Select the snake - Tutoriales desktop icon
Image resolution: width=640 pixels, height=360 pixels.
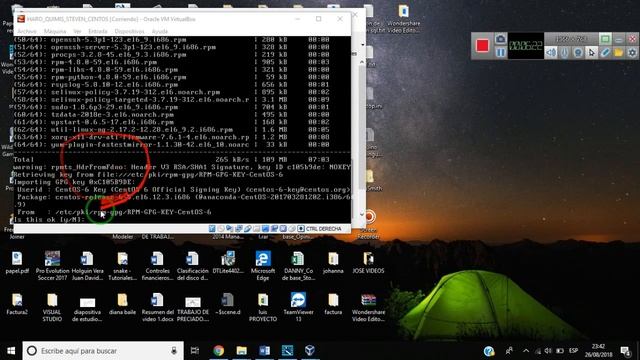[x=122, y=266]
